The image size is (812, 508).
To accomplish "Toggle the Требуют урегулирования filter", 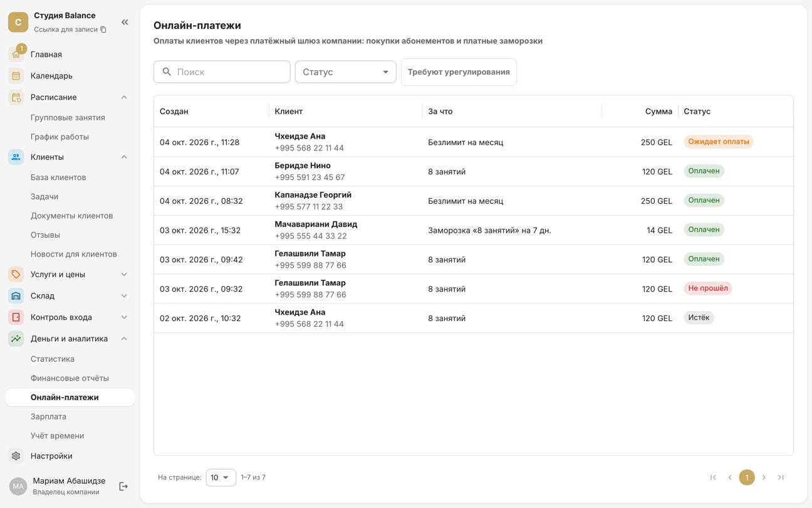I will [x=459, y=72].
